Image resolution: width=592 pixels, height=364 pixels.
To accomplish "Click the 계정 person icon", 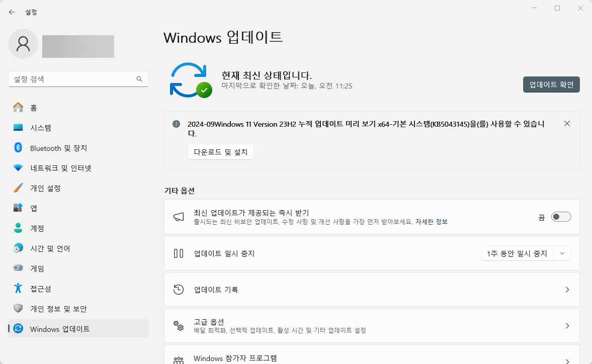I will click(x=18, y=227).
